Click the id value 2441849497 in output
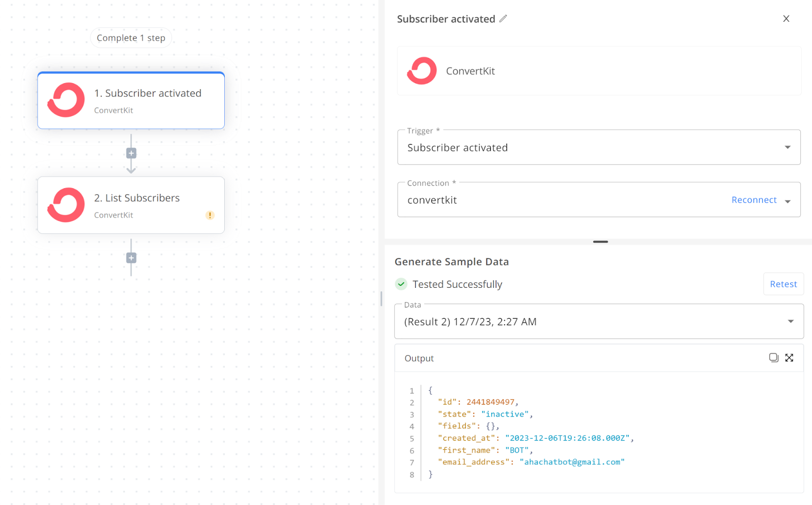 click(490, 402)
